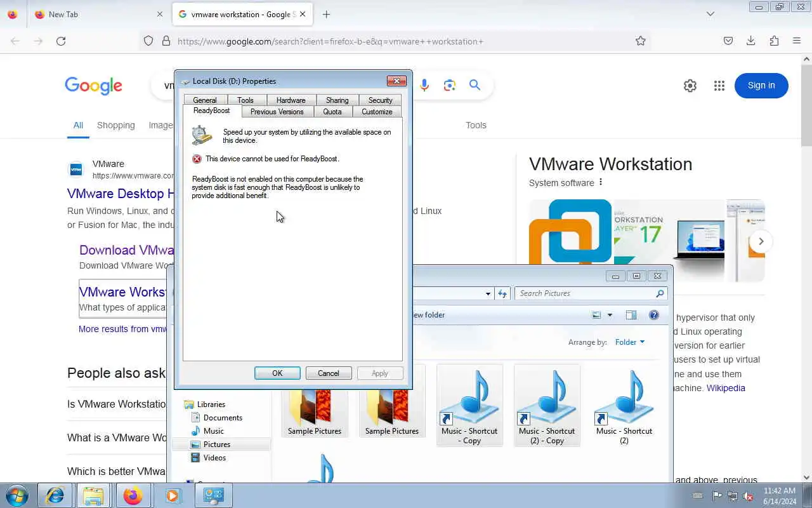The image size is (812, 508).
Task: Open the Previous Versions tab
Action: 277,112
